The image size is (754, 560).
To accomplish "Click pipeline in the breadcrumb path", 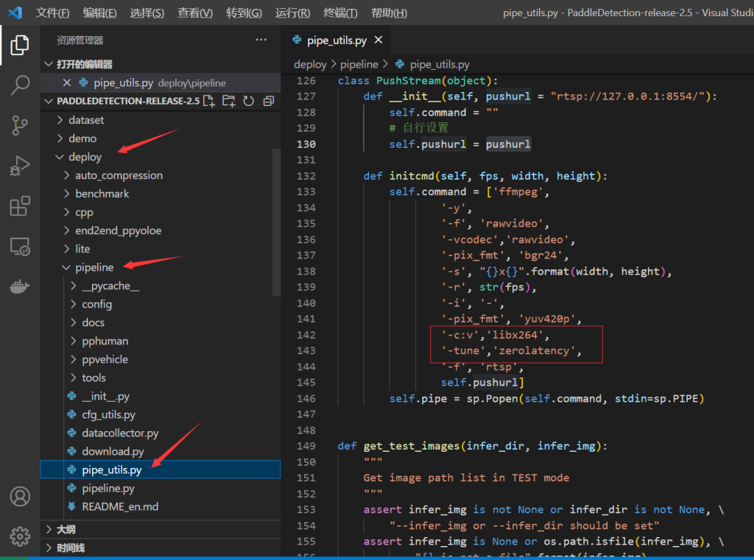I will [359, 65].
